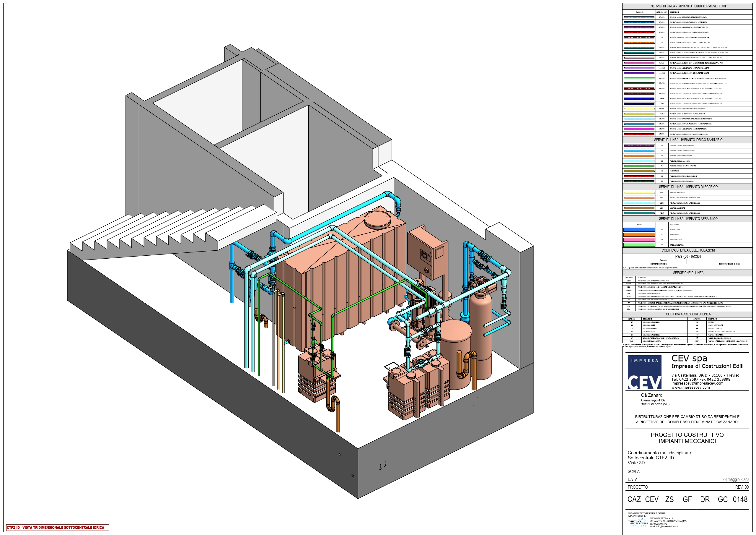Viewport: 756px width, 535px height.
Task: Click the 'VALVOLA DI BILANCIAMENTO' accessory description
Action: (652, 341)
